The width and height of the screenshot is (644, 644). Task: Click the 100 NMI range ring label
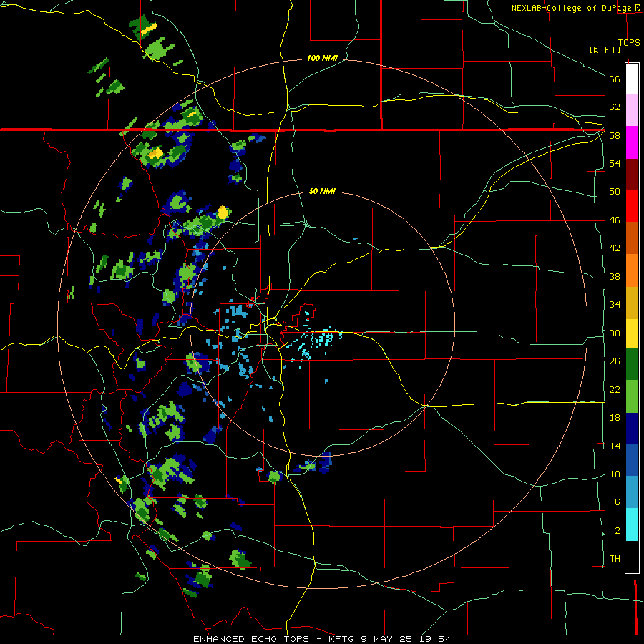(322, 59)
